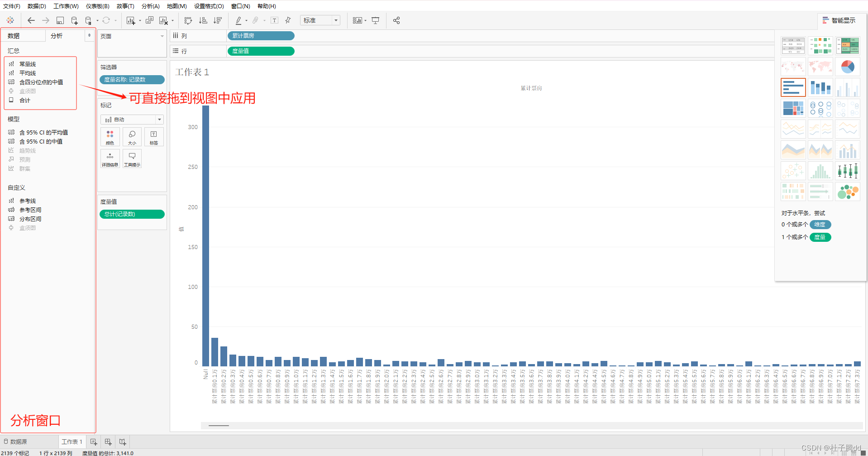Toggle the fix axes pin icon
This screenshot has width=868, height=456.
point(288,20)
